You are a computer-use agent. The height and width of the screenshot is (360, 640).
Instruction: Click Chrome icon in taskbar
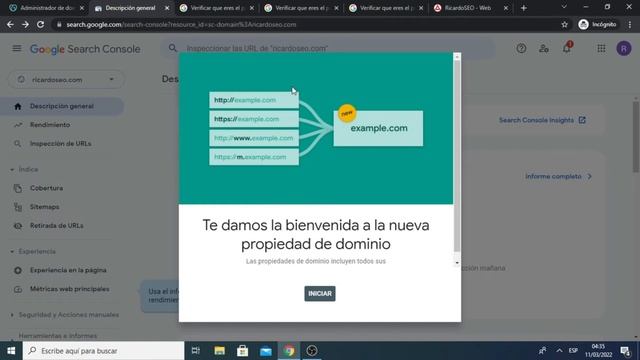[289, 351]
